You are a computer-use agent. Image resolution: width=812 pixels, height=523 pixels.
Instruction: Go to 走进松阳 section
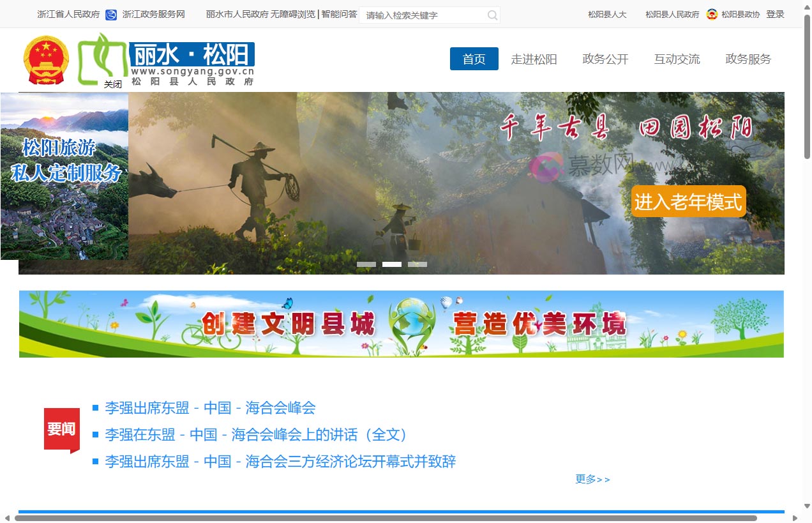[534, 59]
